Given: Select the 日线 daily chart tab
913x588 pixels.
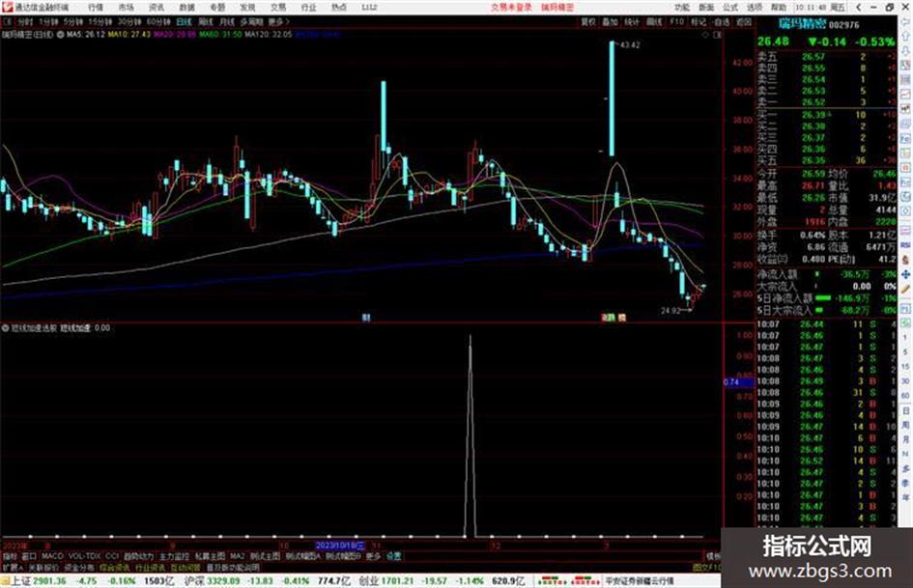Looking at the screenshot, I should (x=184, y=21).
